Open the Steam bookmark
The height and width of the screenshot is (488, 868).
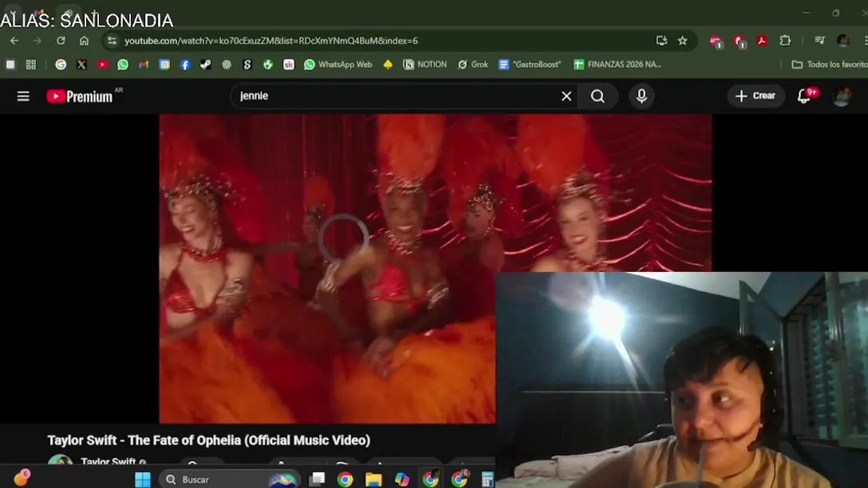tap(205, 64)
